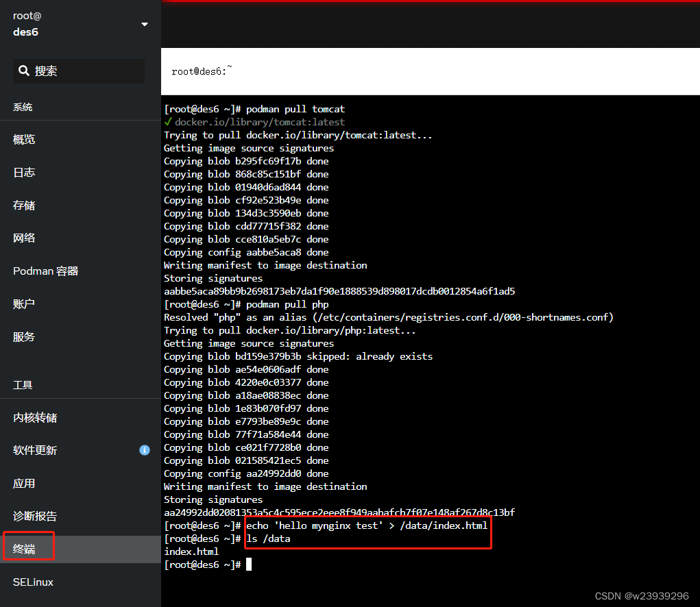
Task: Click the 系统 section label
Action: point(23,106)
